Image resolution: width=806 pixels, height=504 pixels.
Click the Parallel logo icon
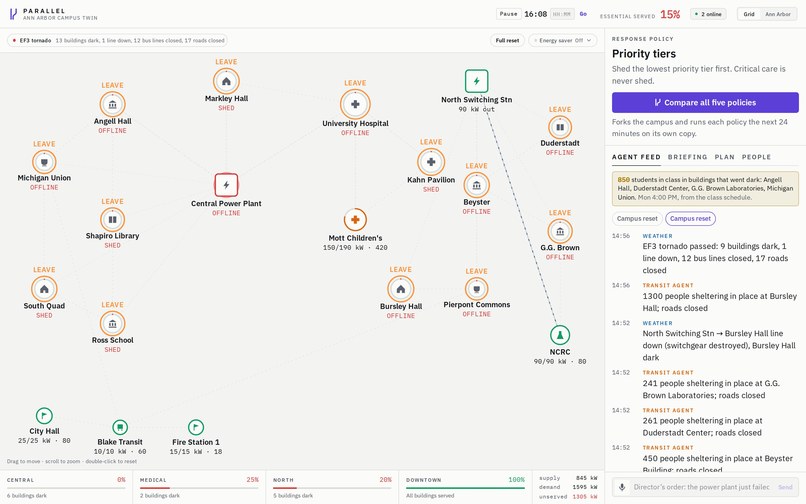(x=13, y=14)
